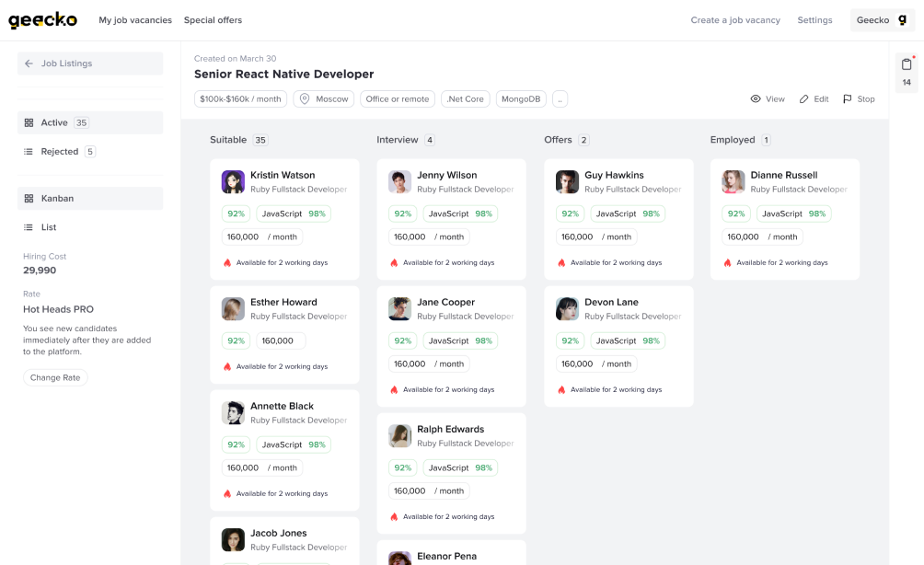Click Ralph Edwards' avatar
924x565 pixels.
pyautogui.click(x=399, y=436)
